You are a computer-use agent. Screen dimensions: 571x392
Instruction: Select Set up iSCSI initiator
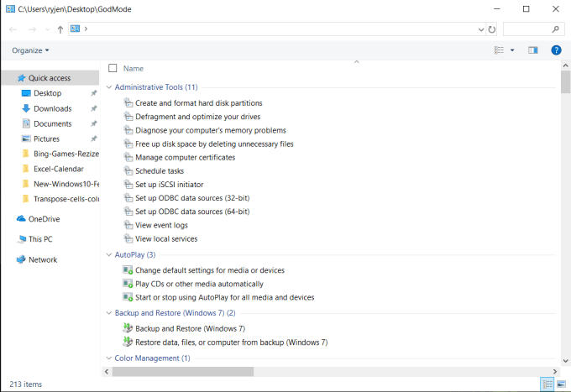click(x=170, y=185)
